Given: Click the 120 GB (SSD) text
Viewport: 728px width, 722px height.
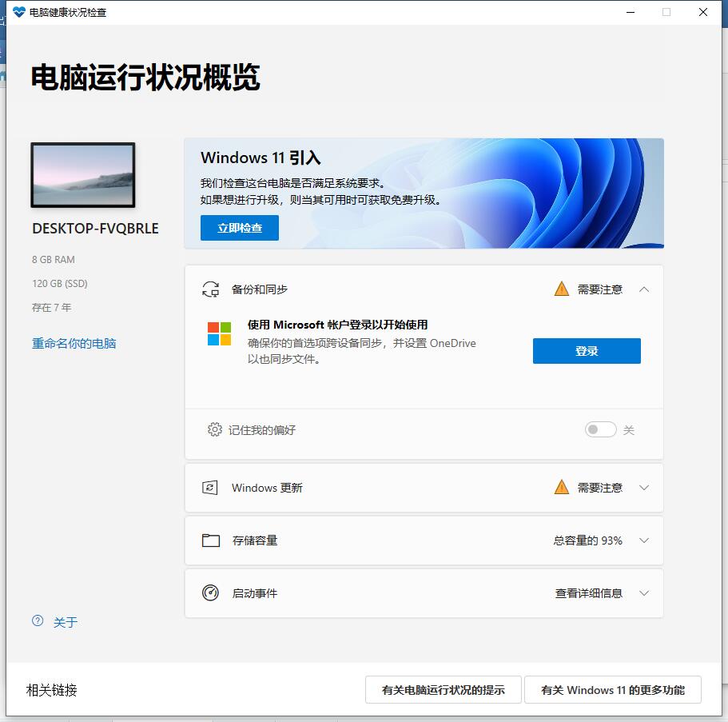Looking at the screenshot, I should coord(59,283).
